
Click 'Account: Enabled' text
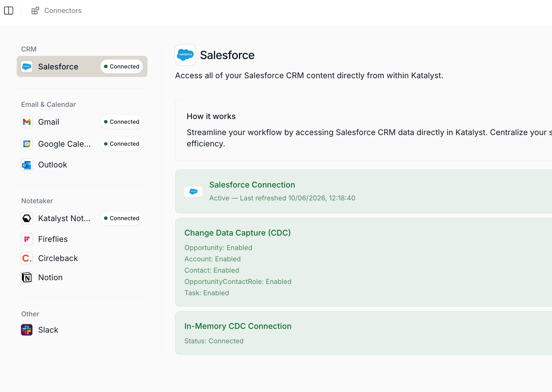pyautogui.click(x=213, y=259)
